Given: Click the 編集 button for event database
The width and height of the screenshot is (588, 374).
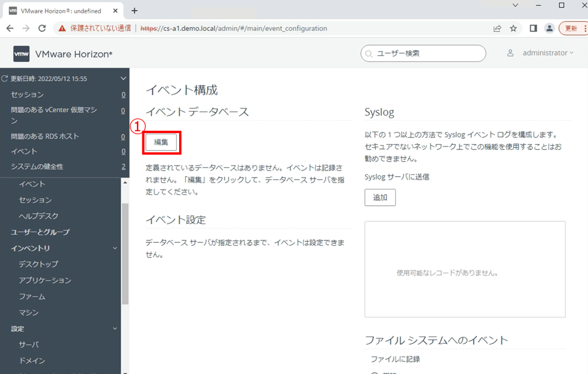Looking at the screenshot, I should click(161, 142).
